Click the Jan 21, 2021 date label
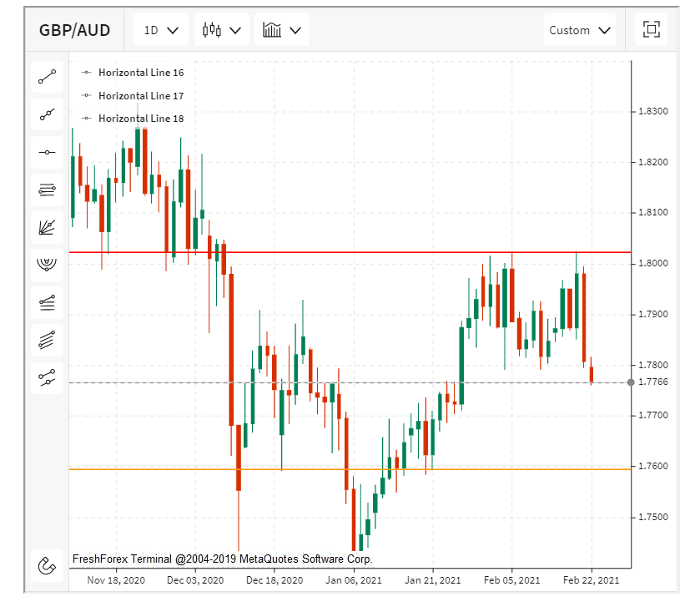This screenshot has height=607, width=700. 432,580
